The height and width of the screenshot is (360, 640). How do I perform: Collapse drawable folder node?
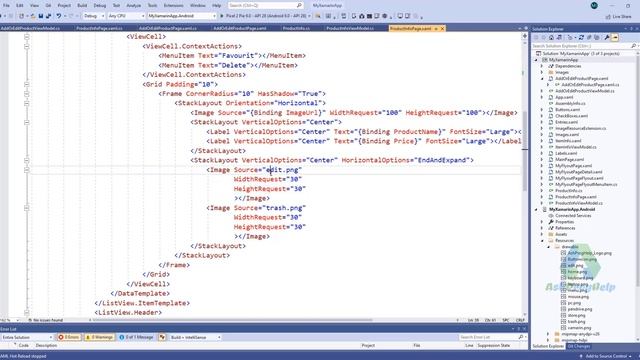tap(548, 247)
